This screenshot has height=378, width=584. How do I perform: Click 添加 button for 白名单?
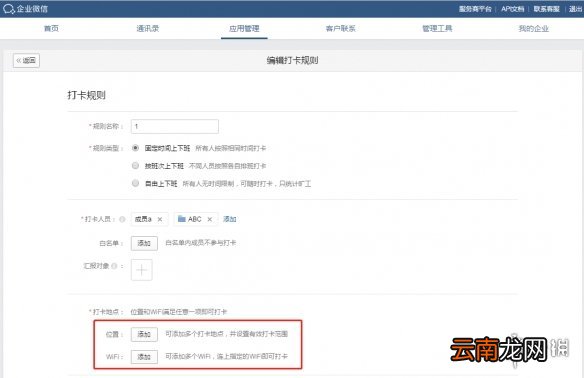point(144,243)
